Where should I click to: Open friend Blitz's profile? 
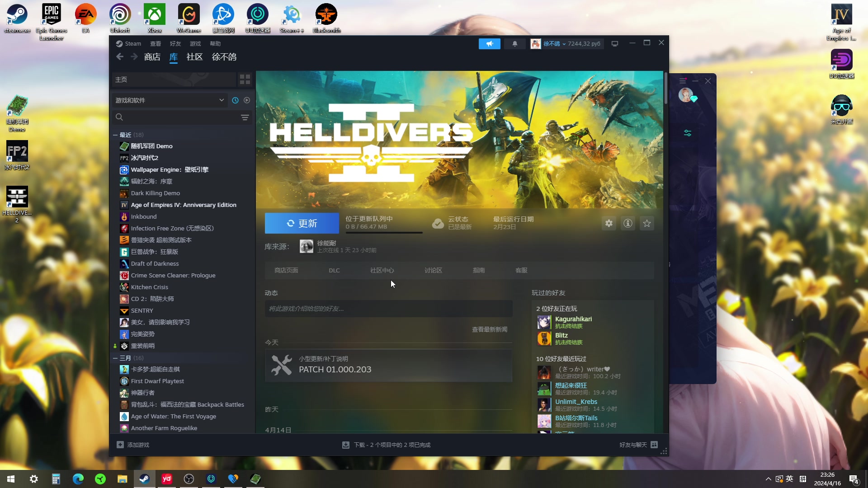coord(561,336)
